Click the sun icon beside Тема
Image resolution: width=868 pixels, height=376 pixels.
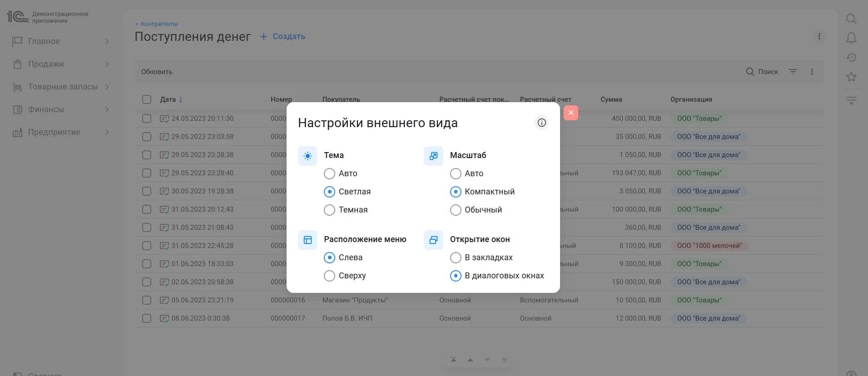click(x=308, y=156)
